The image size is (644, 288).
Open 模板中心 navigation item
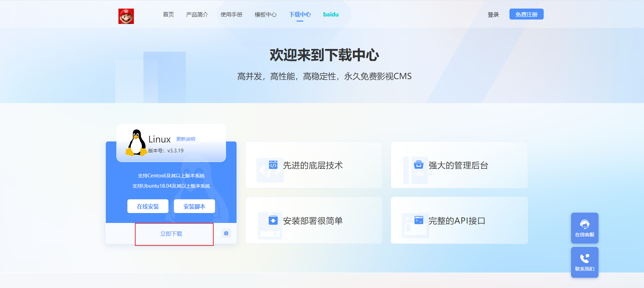265,14
